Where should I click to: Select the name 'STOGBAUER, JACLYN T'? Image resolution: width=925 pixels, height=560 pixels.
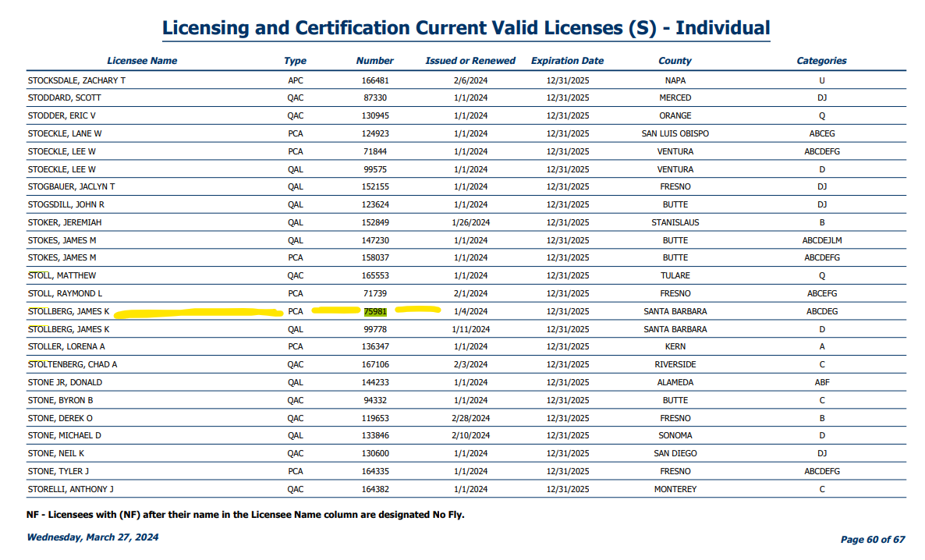[72, 186]
